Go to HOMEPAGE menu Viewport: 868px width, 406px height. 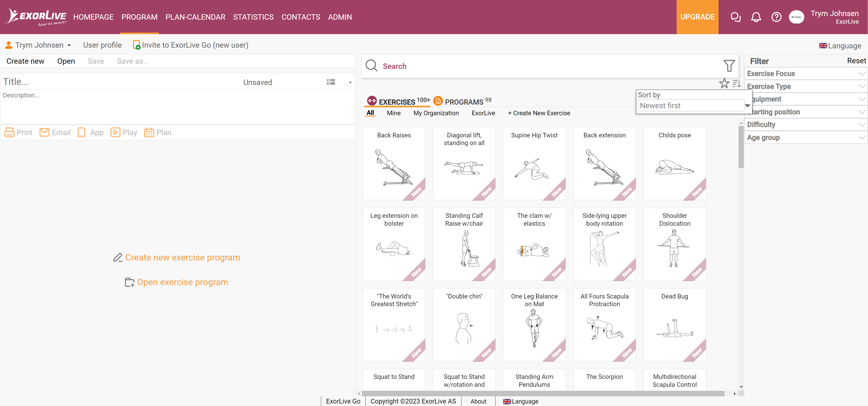click(93, 17)
